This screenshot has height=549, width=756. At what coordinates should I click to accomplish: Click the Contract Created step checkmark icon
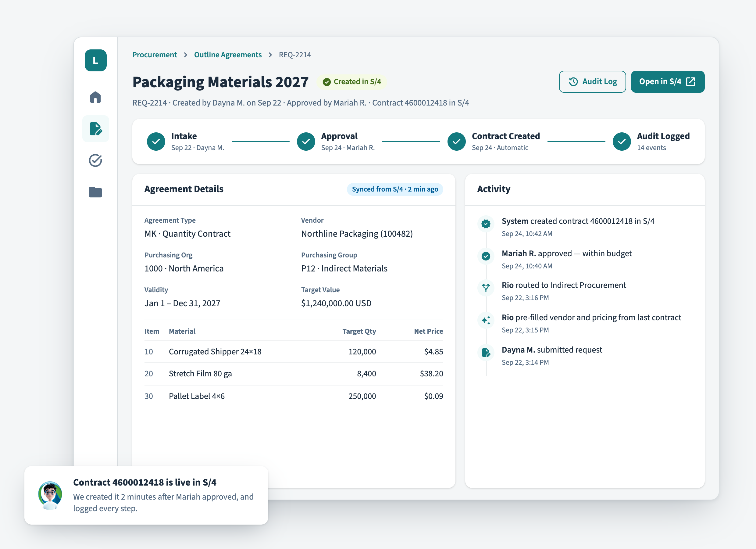[x=456, y=142]
